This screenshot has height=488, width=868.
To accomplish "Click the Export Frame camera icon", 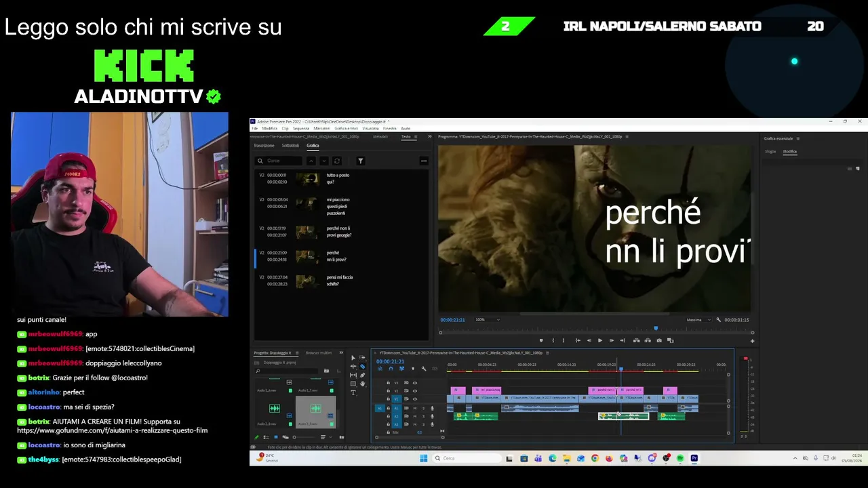I will click(659, 340).
